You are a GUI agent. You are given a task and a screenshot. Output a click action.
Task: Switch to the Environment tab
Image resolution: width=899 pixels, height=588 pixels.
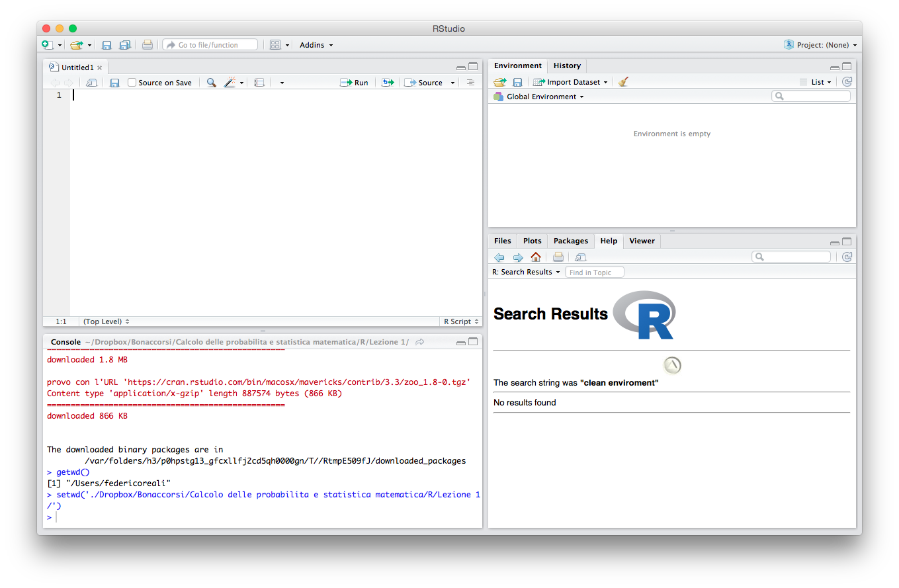[x=518, y=65]
